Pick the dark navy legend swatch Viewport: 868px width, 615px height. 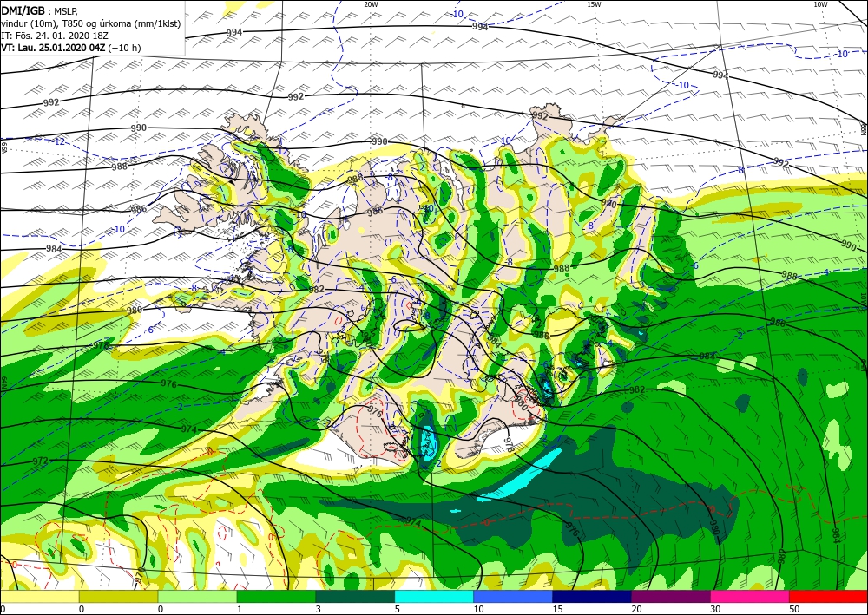coord(592,597)
